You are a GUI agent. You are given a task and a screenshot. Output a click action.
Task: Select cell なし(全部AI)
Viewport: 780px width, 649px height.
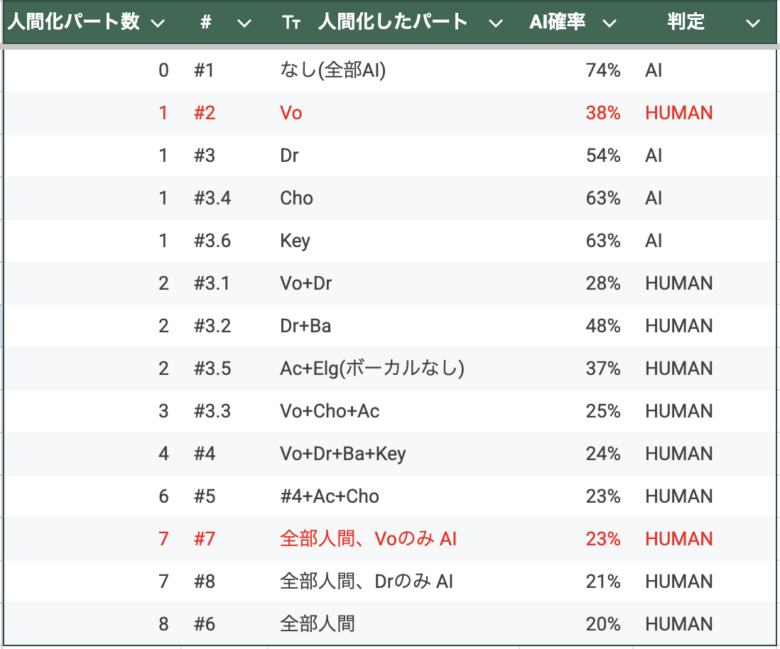pyautogui.click(x=333, y=70)
